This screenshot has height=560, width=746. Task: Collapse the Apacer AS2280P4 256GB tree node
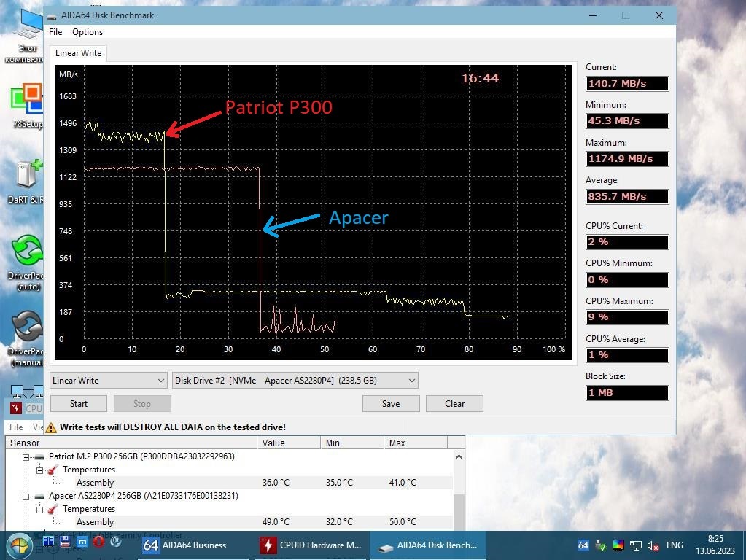[26, 497]
